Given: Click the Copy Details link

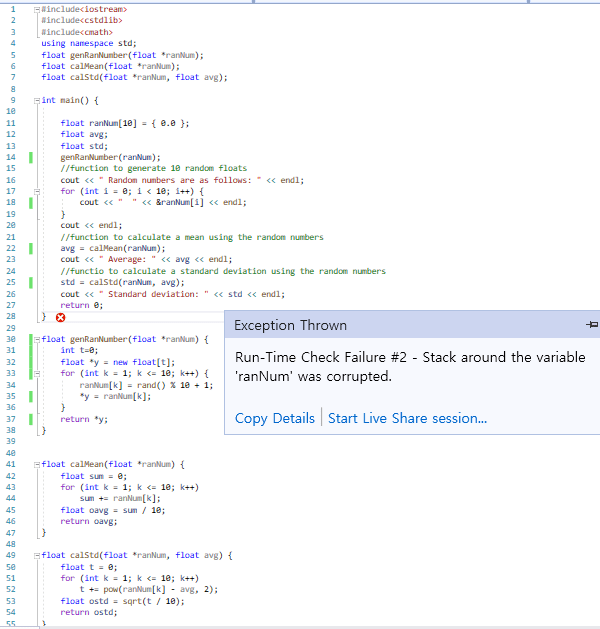Looking at the screenshot, I should pyautogui.click(x=274, y=418).
